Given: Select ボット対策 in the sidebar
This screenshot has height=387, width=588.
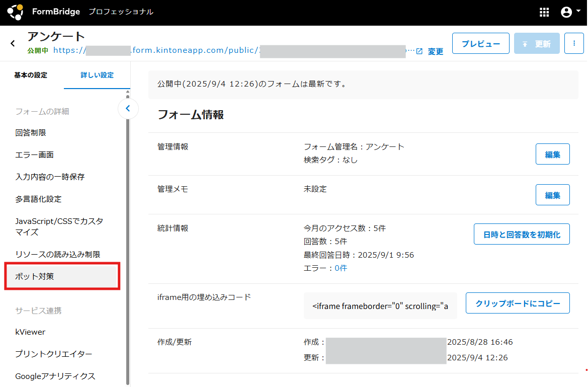Looking at the screenshot, I should 62,276.
